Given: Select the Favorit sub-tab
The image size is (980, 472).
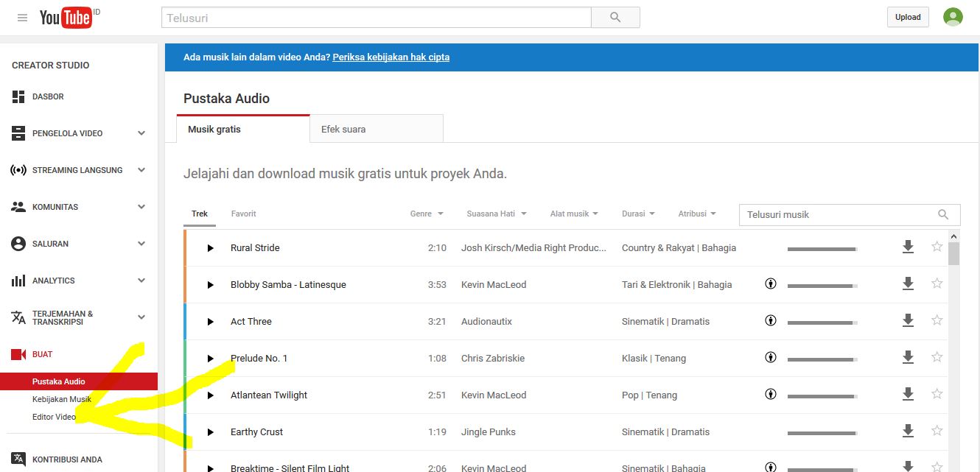Looking at the screenshot, I should [x=243, y=214].
